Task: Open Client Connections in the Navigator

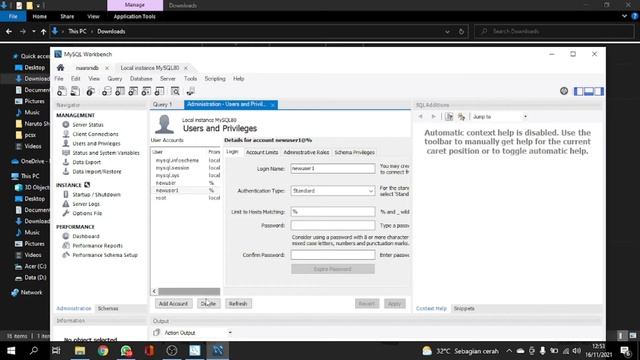Action: (x=95, y=134)
